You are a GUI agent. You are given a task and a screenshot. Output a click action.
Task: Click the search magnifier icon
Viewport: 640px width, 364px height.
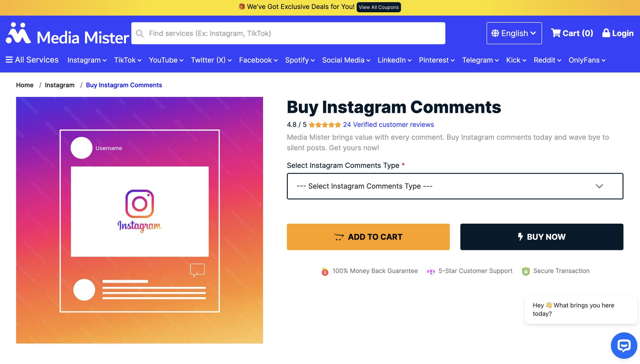[140, 33]
